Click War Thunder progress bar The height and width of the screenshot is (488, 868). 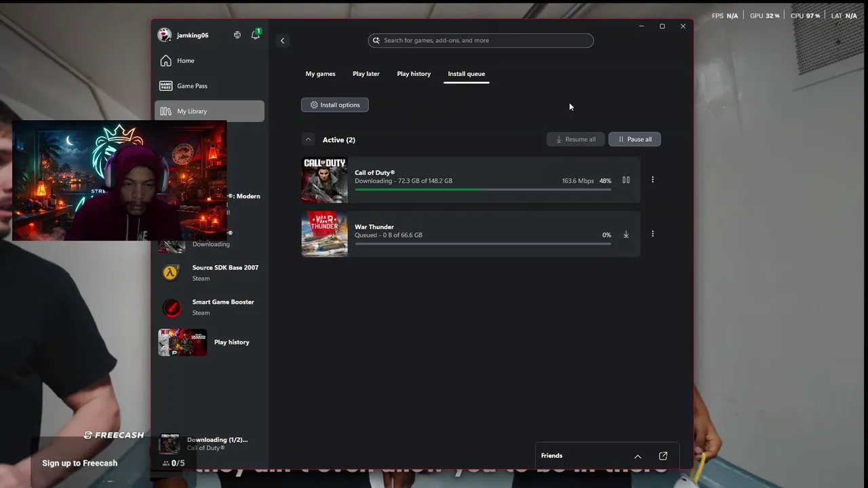click(483, 244)
